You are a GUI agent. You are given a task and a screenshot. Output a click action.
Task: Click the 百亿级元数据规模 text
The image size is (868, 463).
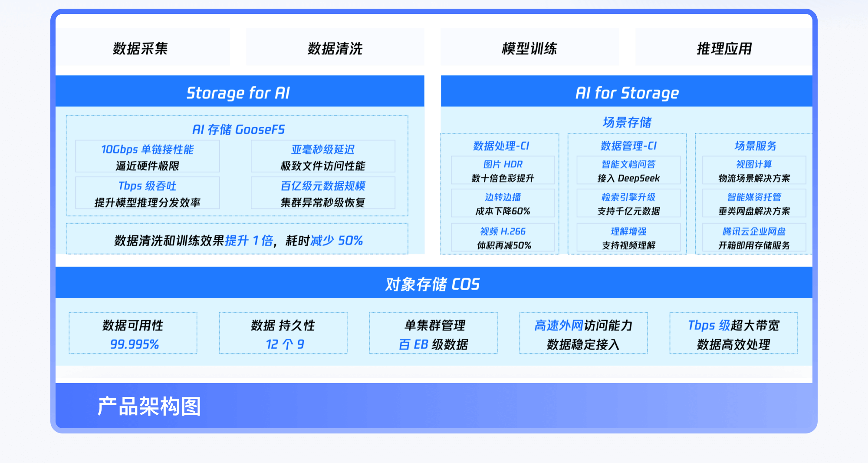(323, 186)
